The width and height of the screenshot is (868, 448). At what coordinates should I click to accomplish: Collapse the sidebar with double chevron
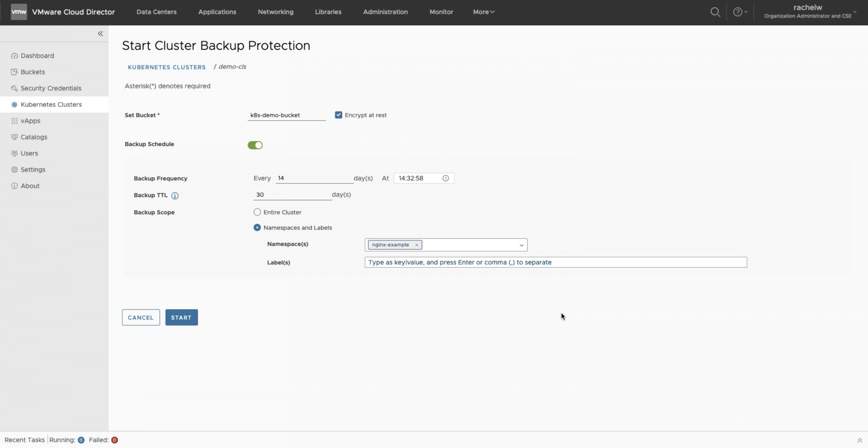point(100,34)
